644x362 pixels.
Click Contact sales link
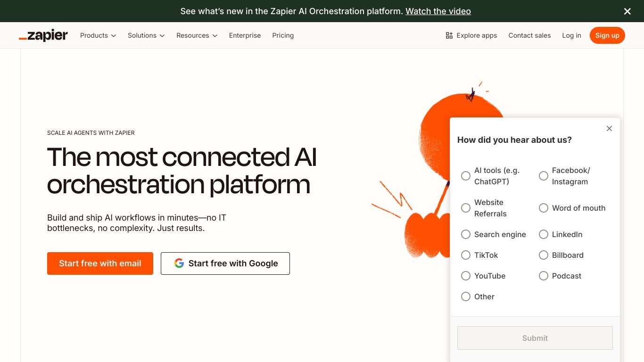click(529, 35)
